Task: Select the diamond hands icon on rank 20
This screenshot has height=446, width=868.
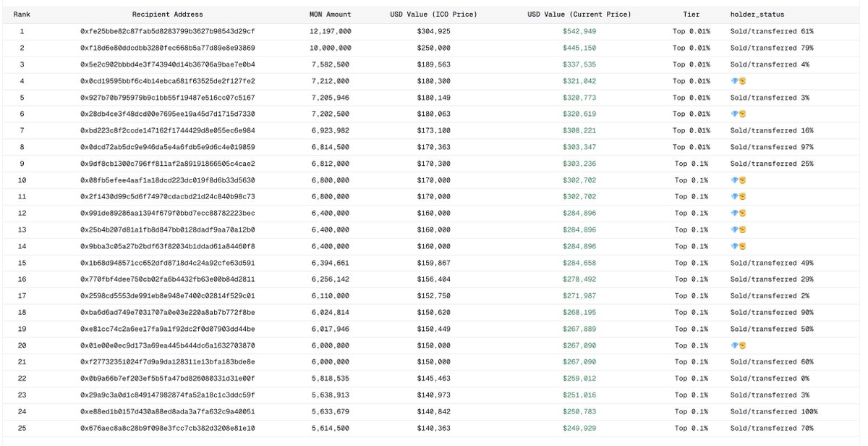Action: click(x=736, y=345)
